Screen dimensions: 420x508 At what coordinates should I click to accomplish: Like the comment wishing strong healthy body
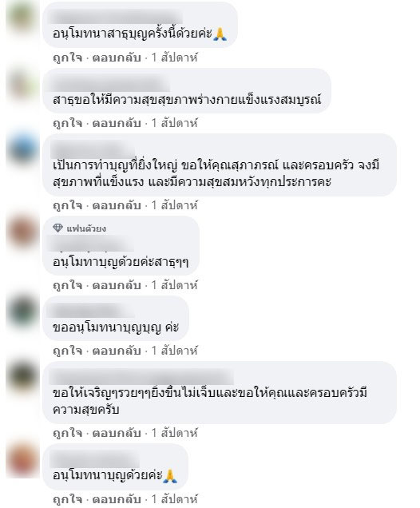67,123
